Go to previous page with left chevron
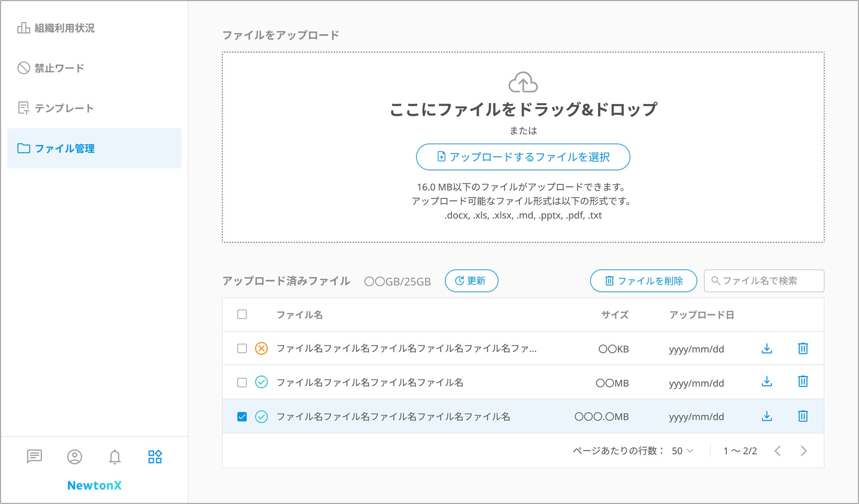Screen dimensions: 859x504 778,451
